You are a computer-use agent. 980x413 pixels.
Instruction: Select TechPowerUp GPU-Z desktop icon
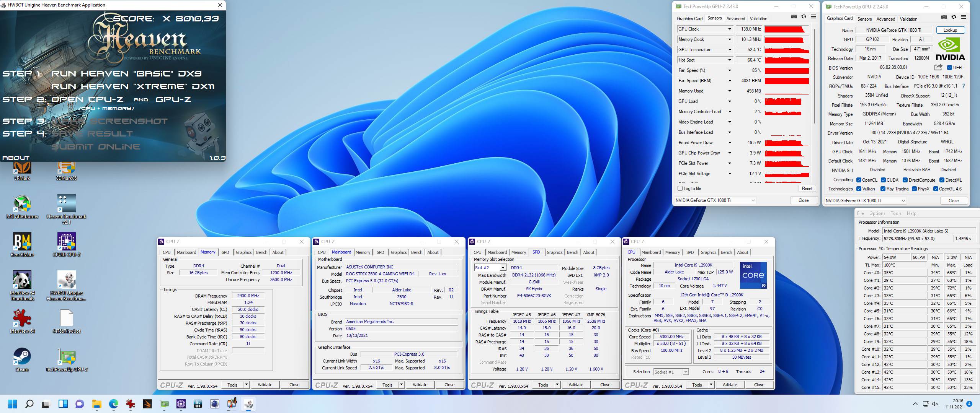tap(67, 360)
